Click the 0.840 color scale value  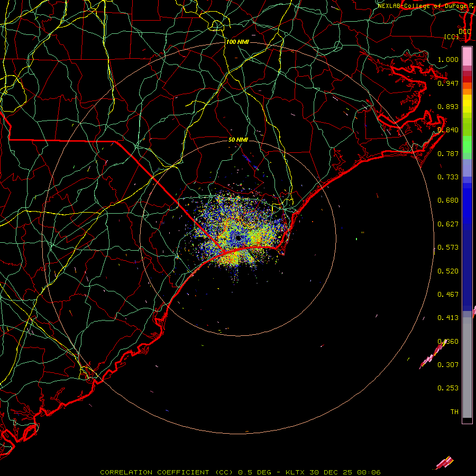[x=448, y=130]
